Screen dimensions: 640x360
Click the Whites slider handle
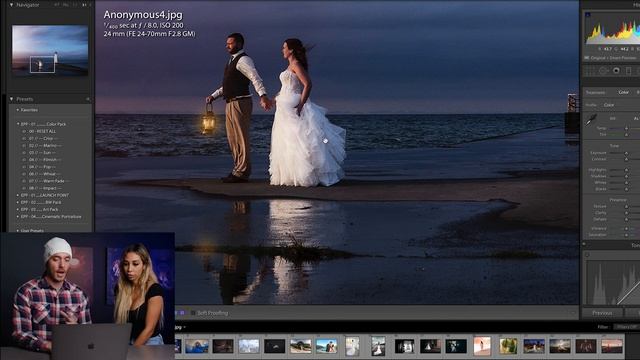point(627,183)
